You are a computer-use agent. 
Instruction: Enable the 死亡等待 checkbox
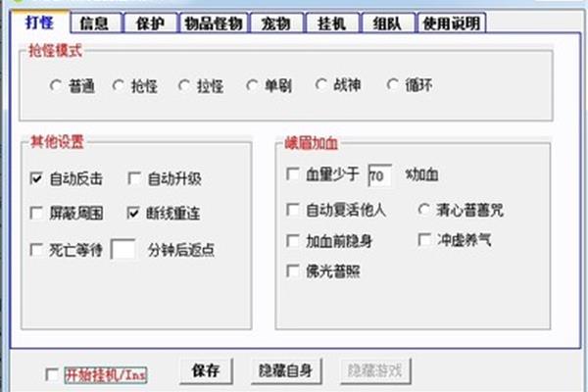coord(36,250)
